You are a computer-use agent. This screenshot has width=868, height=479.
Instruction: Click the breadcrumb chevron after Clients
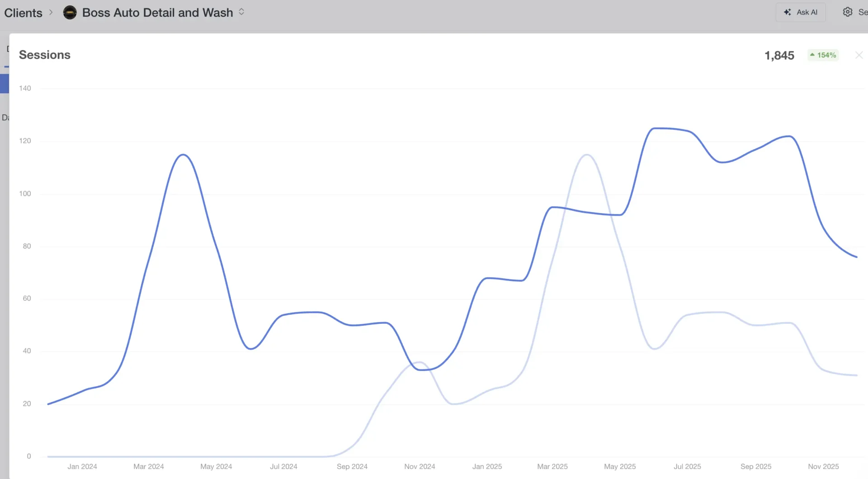click(x=51, y=12)
